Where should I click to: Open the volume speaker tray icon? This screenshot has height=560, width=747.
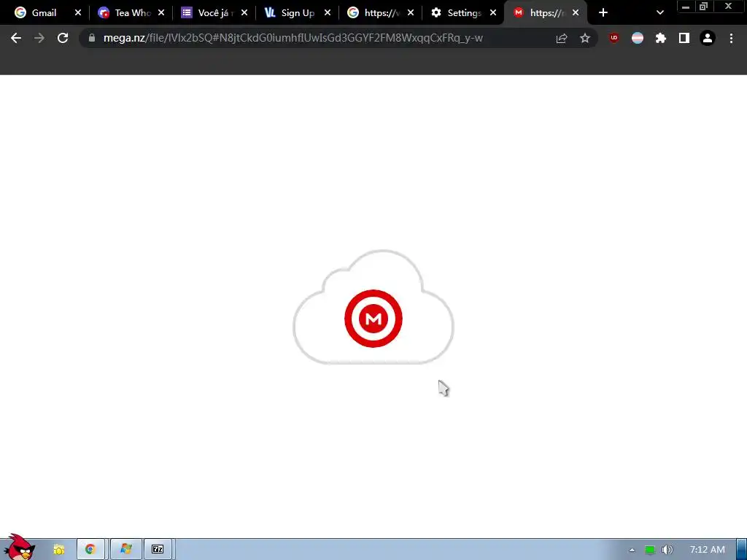[x=667, y=550]
